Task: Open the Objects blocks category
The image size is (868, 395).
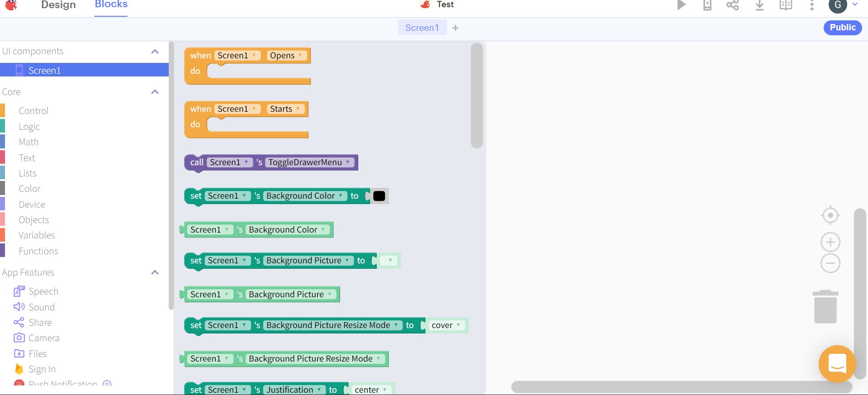Action: coord(34,220)
